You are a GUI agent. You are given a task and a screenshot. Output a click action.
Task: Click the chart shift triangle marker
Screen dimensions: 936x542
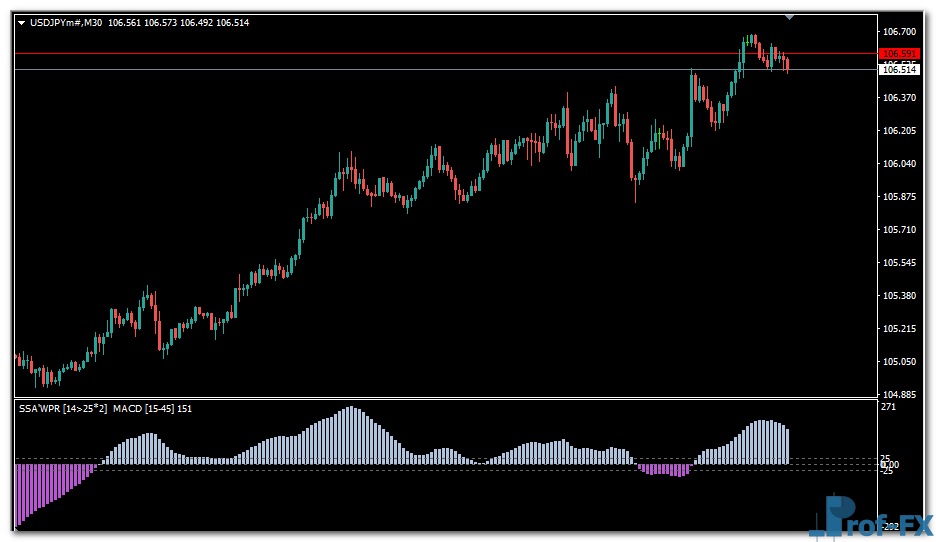pyautogui.click(x=789, y=17)
